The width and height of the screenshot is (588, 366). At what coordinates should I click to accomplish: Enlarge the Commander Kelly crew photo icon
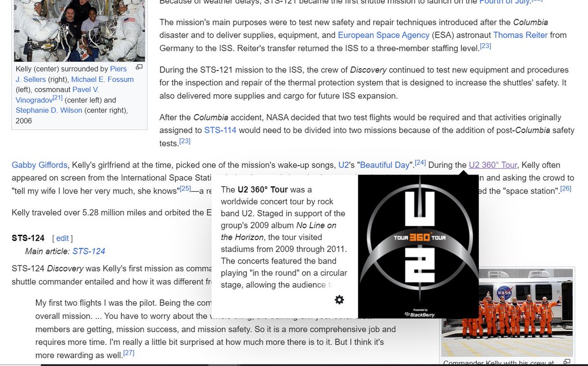tap(567, 362)
